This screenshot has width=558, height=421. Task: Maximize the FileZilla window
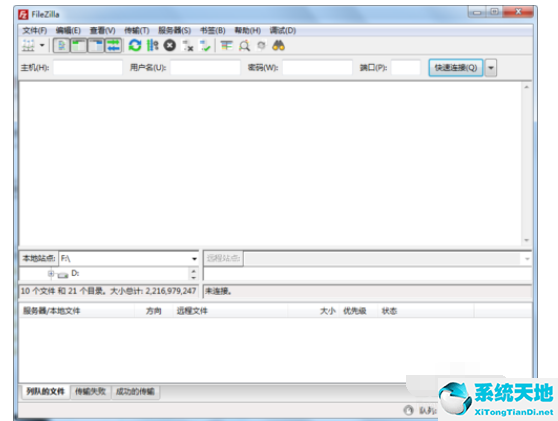pos(494,12)
